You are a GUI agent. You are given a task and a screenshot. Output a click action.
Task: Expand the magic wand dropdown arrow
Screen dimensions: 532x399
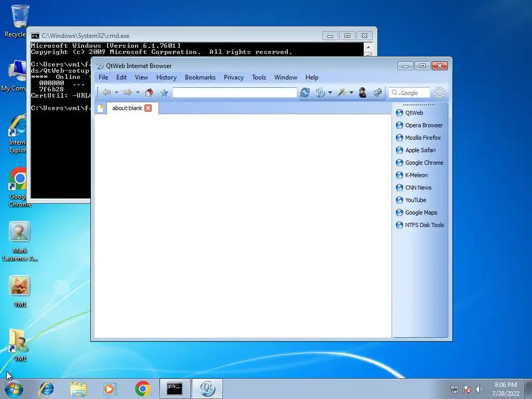click(351, 92)
